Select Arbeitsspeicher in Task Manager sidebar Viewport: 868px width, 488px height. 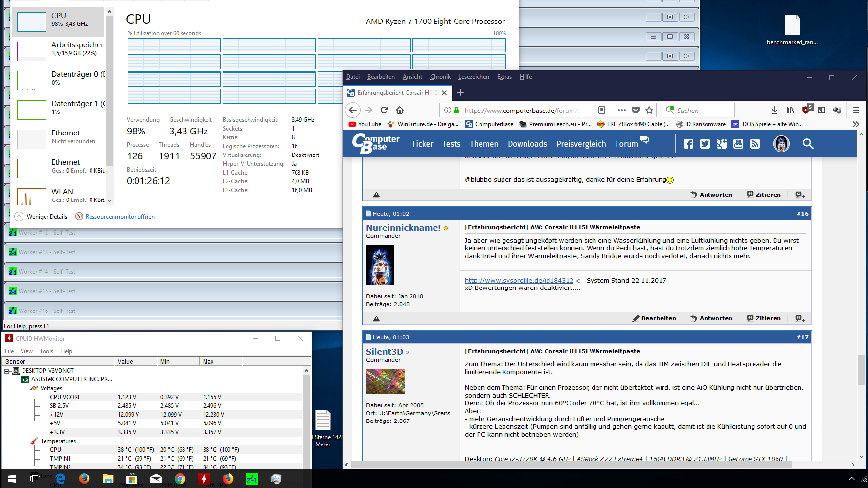tap(58, 50)
